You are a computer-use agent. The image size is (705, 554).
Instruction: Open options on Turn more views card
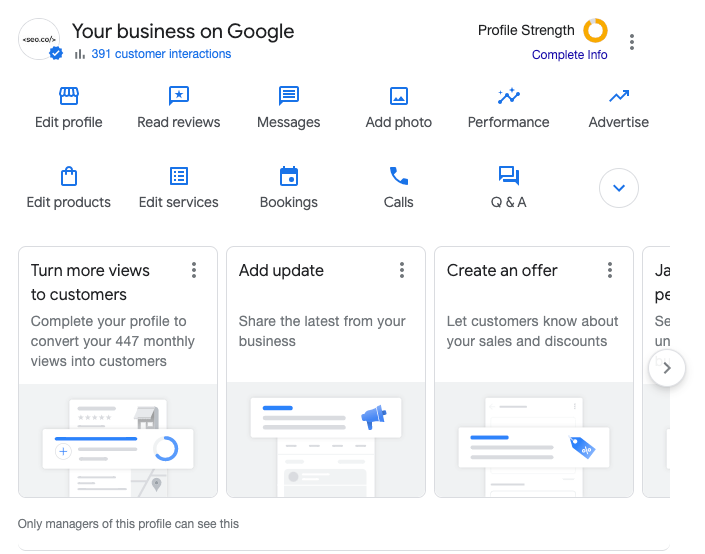(194, 270)
